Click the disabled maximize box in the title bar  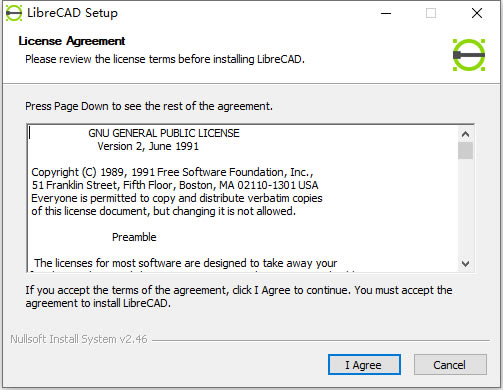coord(431,13)
